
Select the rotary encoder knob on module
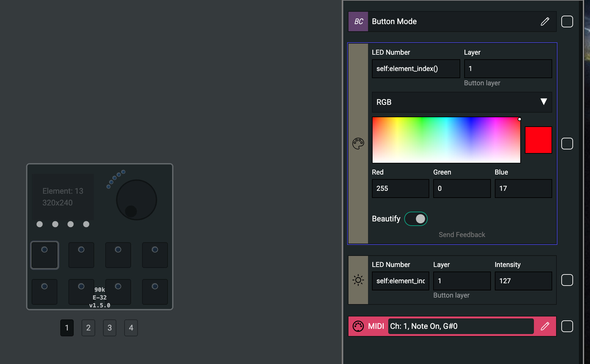coord(136,200)
